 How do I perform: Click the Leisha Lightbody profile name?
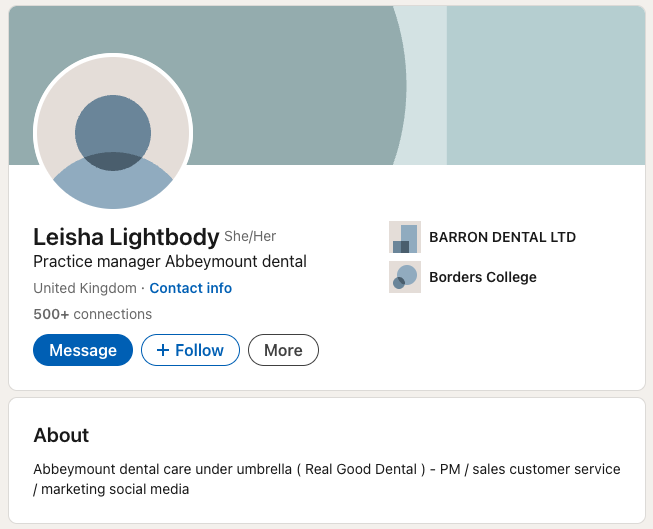tap(126, 237)
